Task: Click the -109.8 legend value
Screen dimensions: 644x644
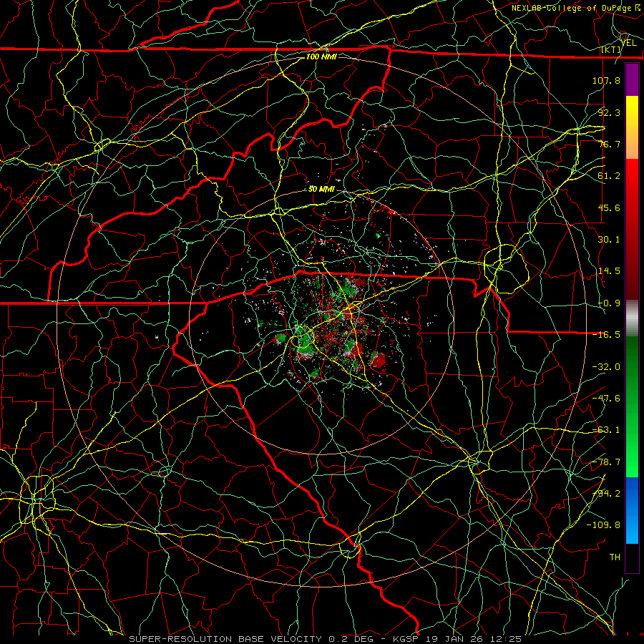Action: [x=603, y=525]
